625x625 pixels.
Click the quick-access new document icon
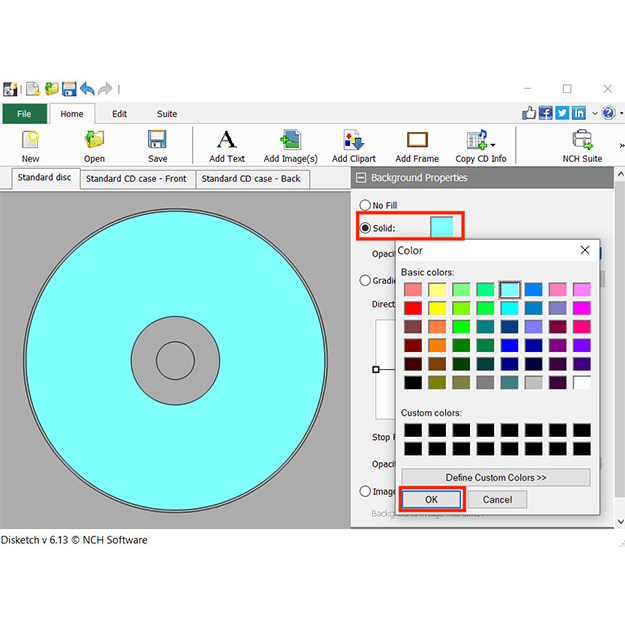33,89
